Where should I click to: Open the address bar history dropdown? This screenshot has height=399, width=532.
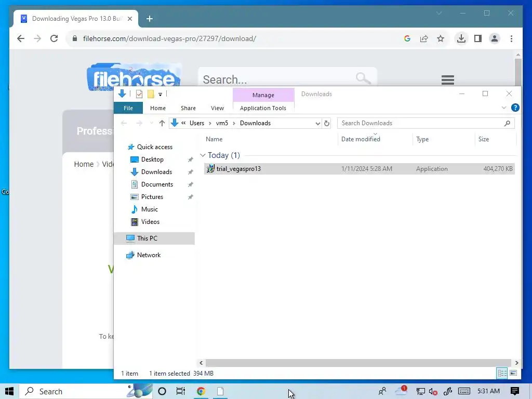click(317, 123)
